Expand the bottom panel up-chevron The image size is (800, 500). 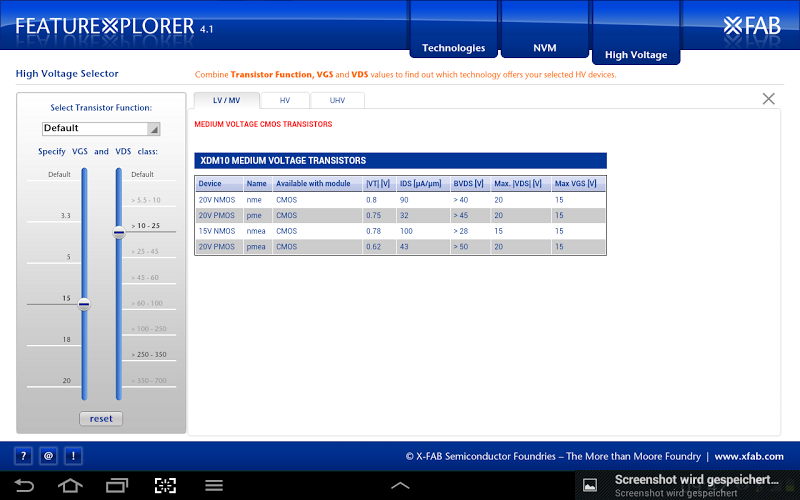coord(400,485)
